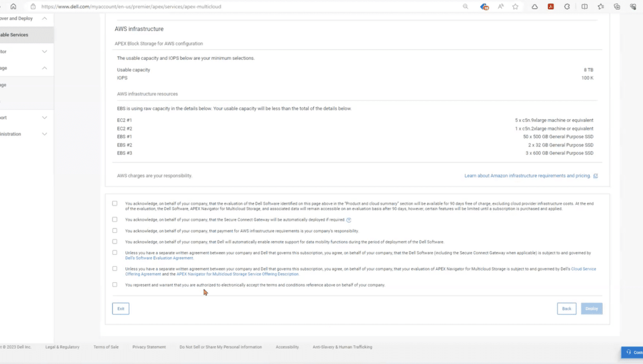The image size is (643, 364).
Task: Click the site lock icon in address bar
Action: (33, 7)
